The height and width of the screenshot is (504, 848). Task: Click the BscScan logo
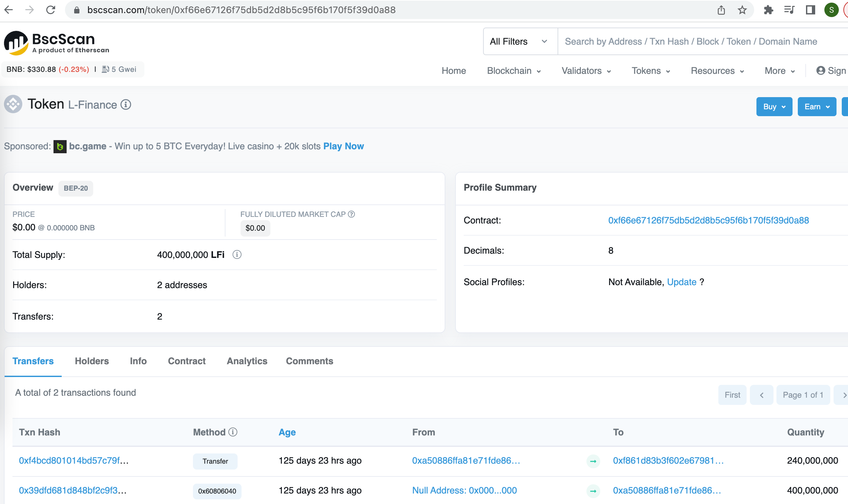(x=56, y=43)
